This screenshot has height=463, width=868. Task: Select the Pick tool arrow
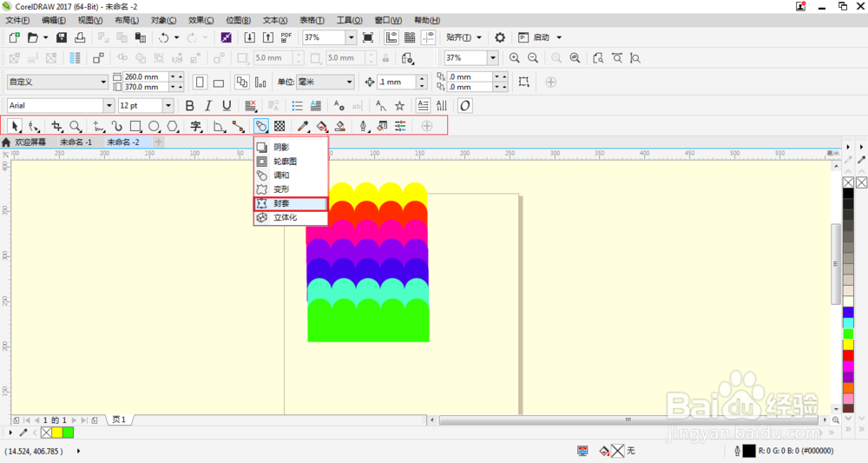click(x=15, y=126)
